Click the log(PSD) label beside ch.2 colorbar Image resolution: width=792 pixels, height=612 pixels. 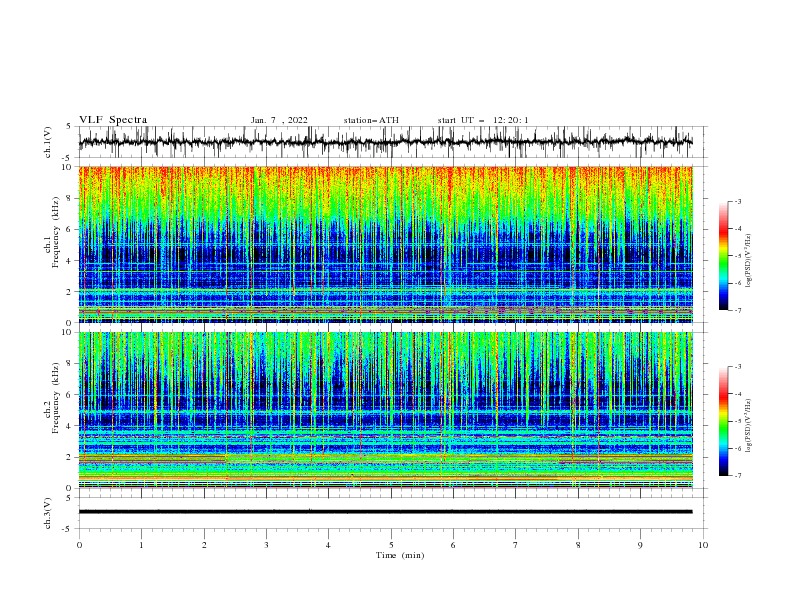[x=749, y=426]
